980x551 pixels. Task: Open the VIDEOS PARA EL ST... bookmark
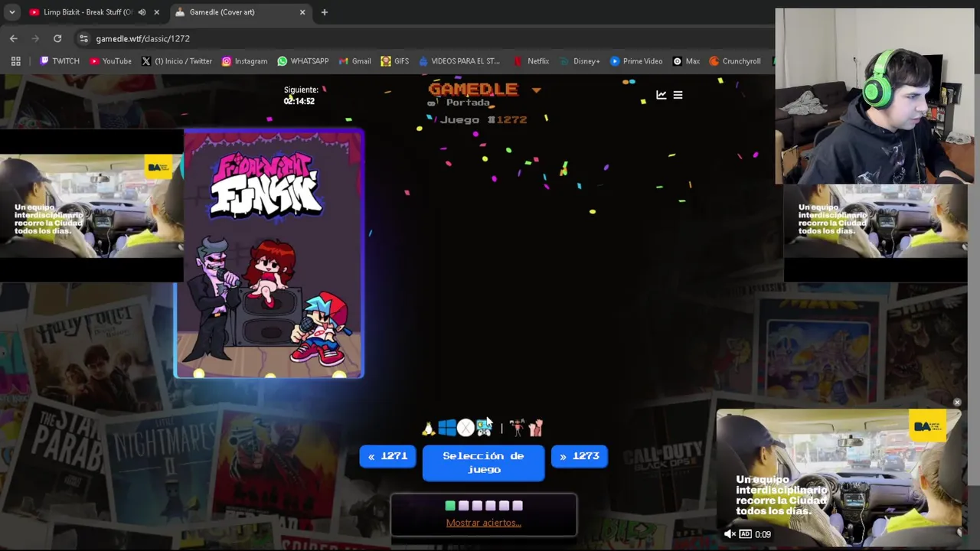point(459,61)
